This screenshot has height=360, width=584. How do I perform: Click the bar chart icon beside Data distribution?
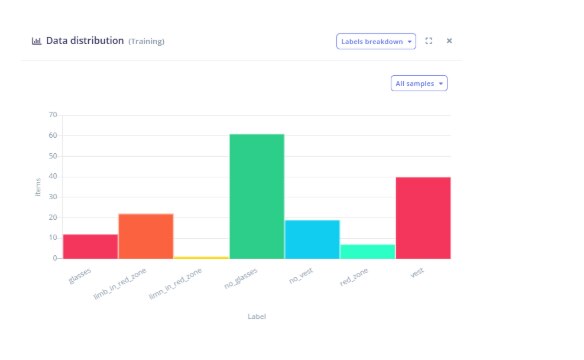[36, 41]
